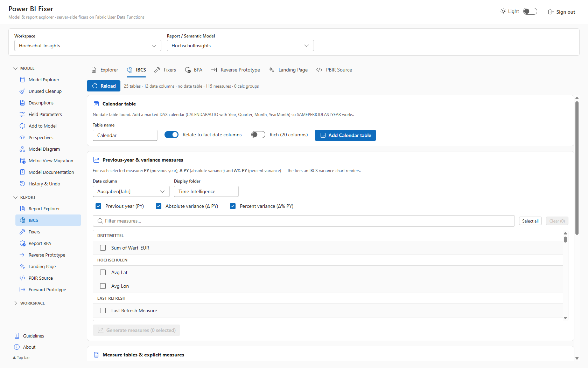Click Report Explorer icon in sidebar
Screen dimensions: 588x368
click(x=22, y=209)
